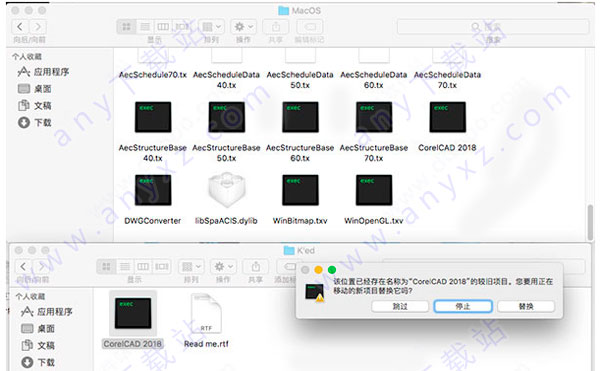Click the search field in top Finder window
Image resolution: width=600 pixels, height=371 pixels.
coord(493,27)
